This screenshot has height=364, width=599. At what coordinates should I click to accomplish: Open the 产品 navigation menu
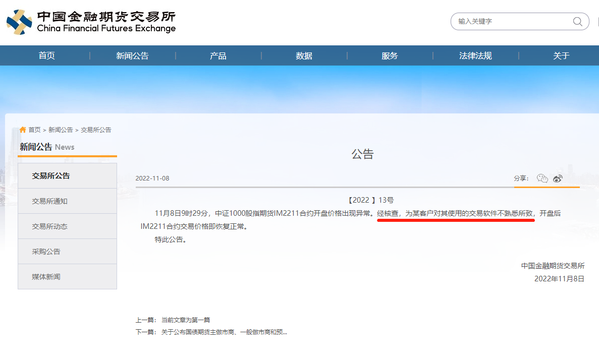click(x=218, y=56)
